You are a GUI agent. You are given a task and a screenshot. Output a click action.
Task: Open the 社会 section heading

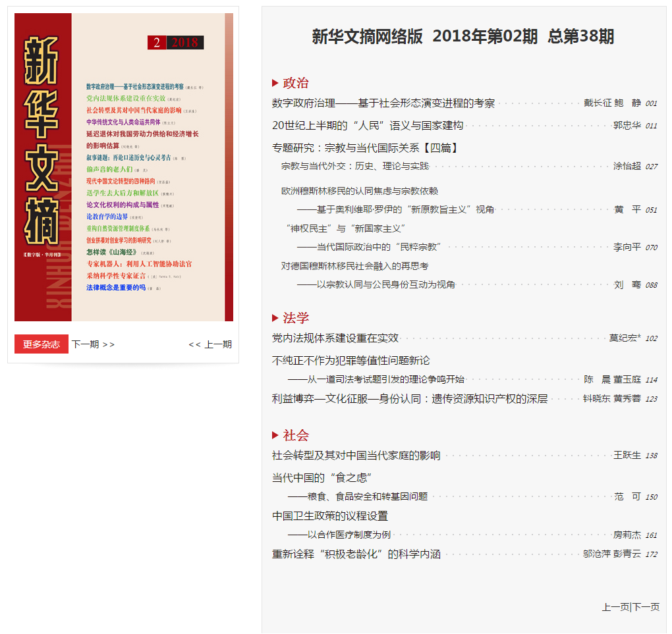pos(296,435)
